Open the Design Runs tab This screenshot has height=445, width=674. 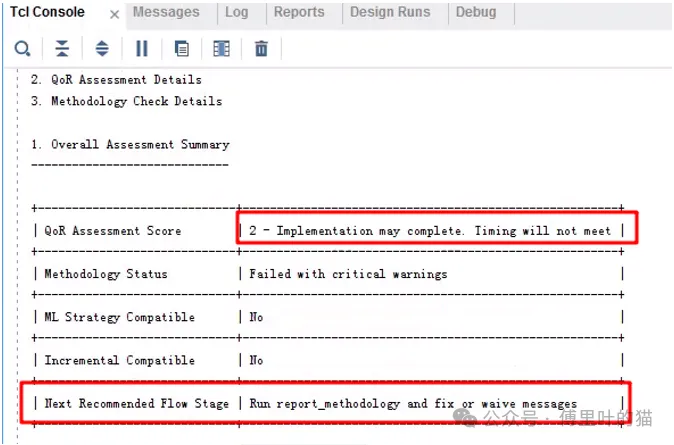390,13
